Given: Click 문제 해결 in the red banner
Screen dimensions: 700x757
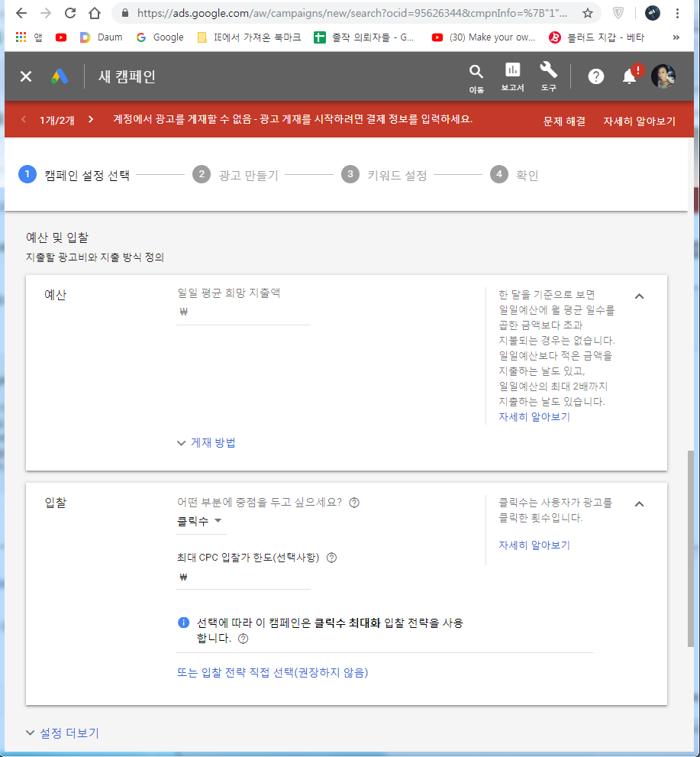Looking at the screenshot, I should [564, 121].
